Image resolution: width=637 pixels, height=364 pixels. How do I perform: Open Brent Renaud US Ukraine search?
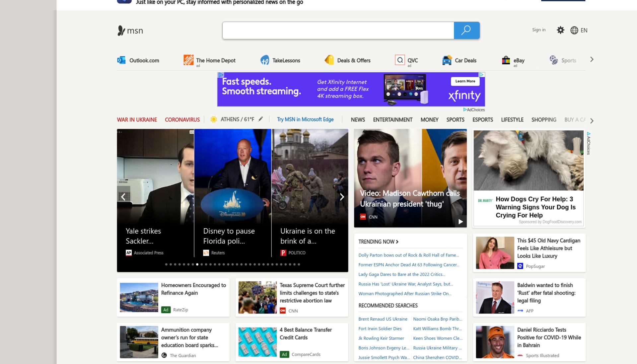click(383, 319)
